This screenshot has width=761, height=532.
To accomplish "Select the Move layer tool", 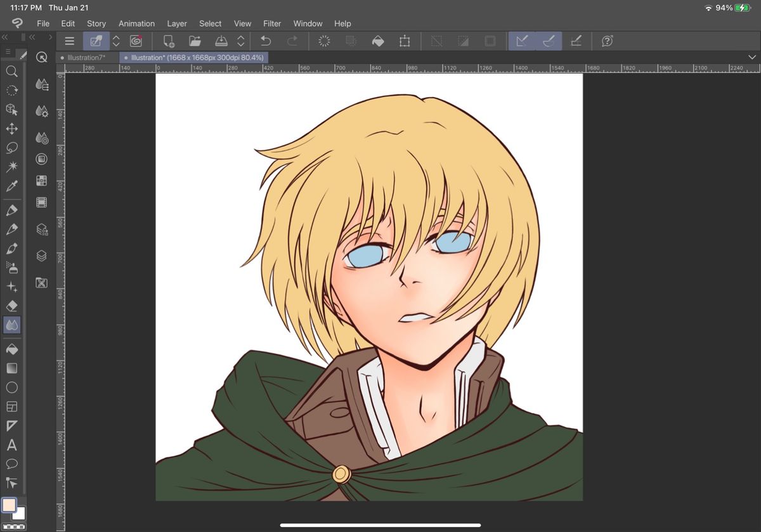I will point(11,129).
